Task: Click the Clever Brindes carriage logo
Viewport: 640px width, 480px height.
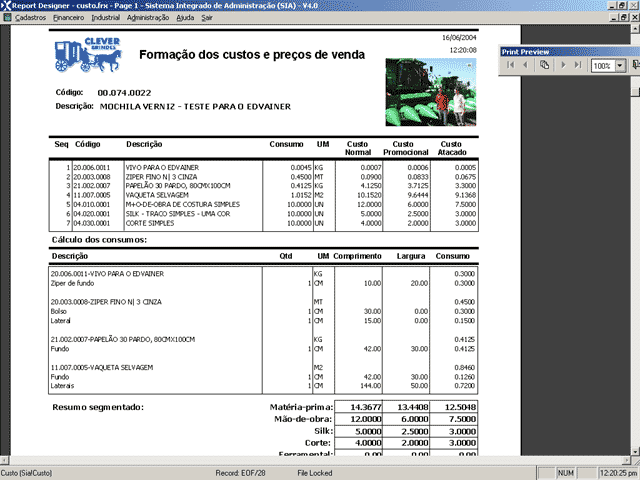Action: pos(87,56)
